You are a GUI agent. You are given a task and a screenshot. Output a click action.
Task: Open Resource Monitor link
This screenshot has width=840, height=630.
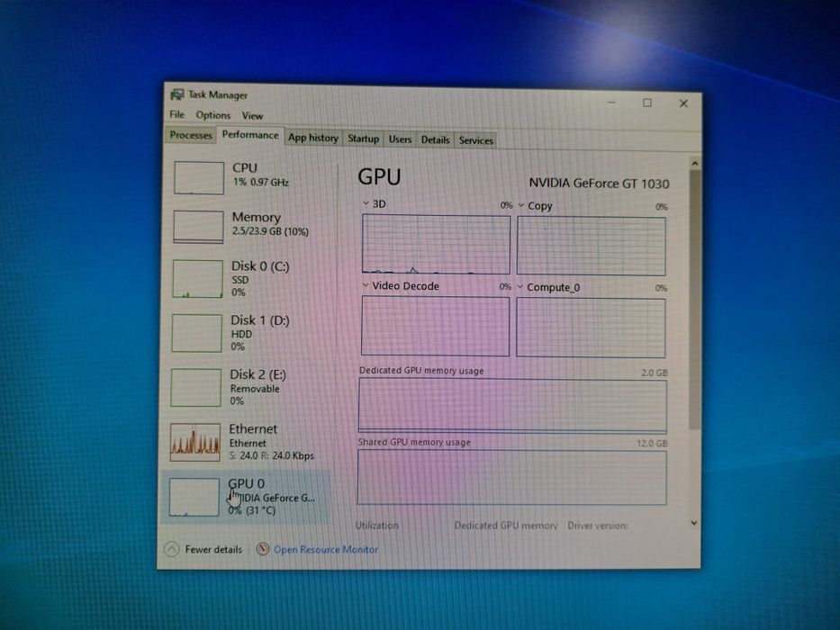point(326,549)
